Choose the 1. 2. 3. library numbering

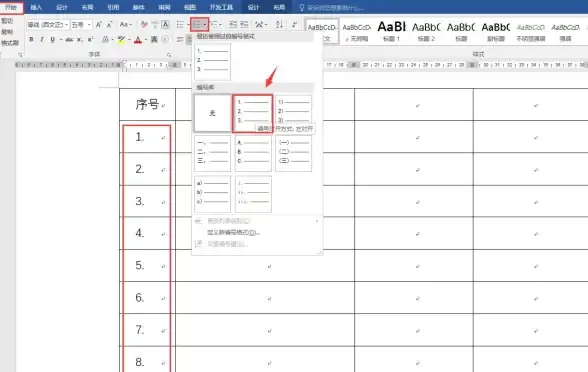[x=253, y=113]
